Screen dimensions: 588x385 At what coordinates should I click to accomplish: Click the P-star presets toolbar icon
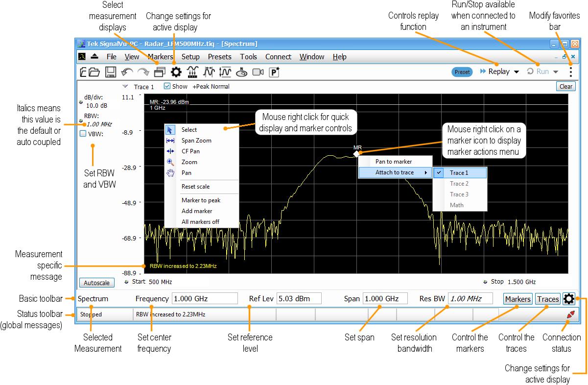(274, 72)
